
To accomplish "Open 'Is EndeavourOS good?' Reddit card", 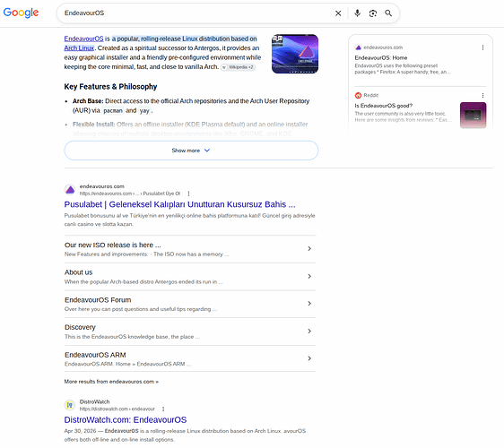I will [x=384, y=106].
